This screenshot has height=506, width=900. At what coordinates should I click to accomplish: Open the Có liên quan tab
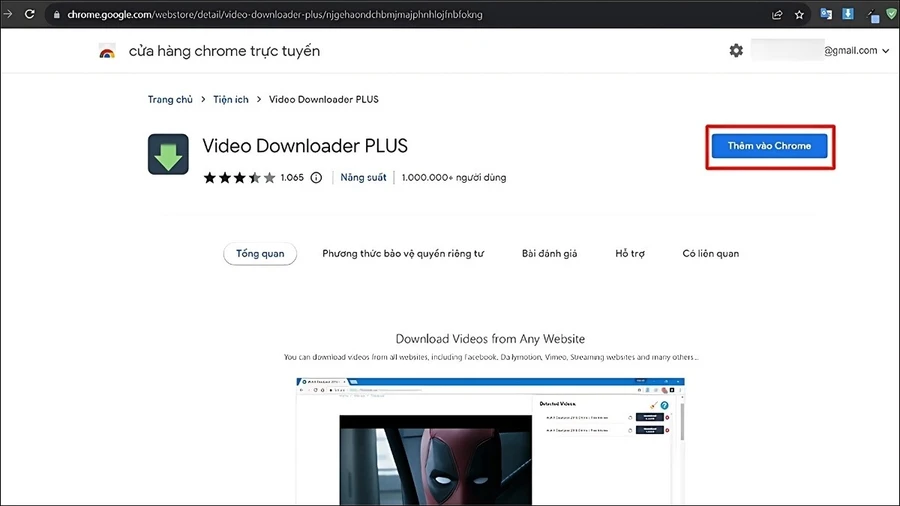(x=711, y=254)
